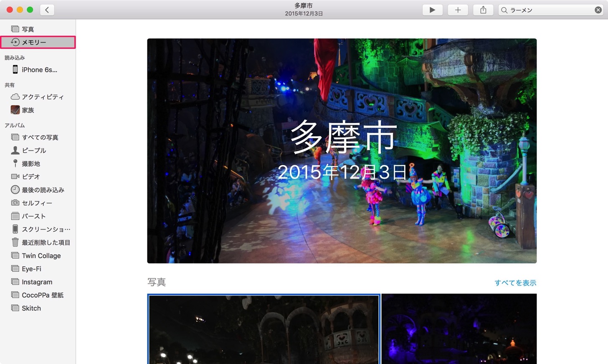This screenshot has width=608, height=364.
Task: Open the 家族 shared album
Action: click(38, 110)
